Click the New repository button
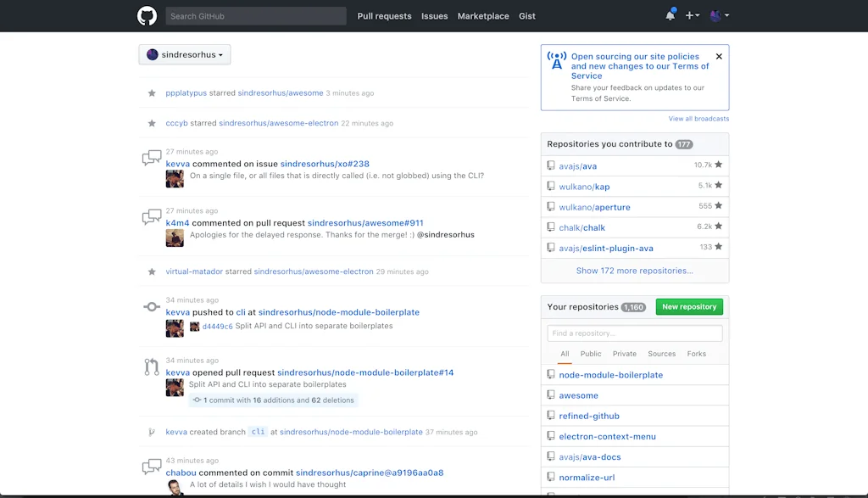The image size is (868, 498). pos(689,306)
